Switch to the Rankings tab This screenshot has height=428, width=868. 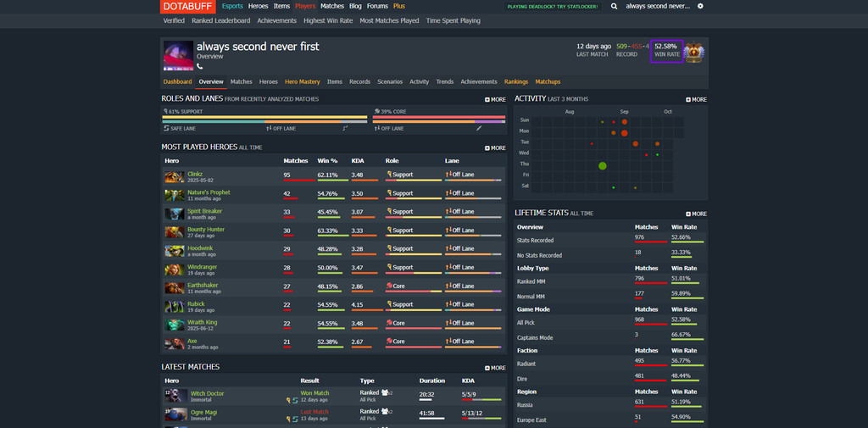(516, 82)
